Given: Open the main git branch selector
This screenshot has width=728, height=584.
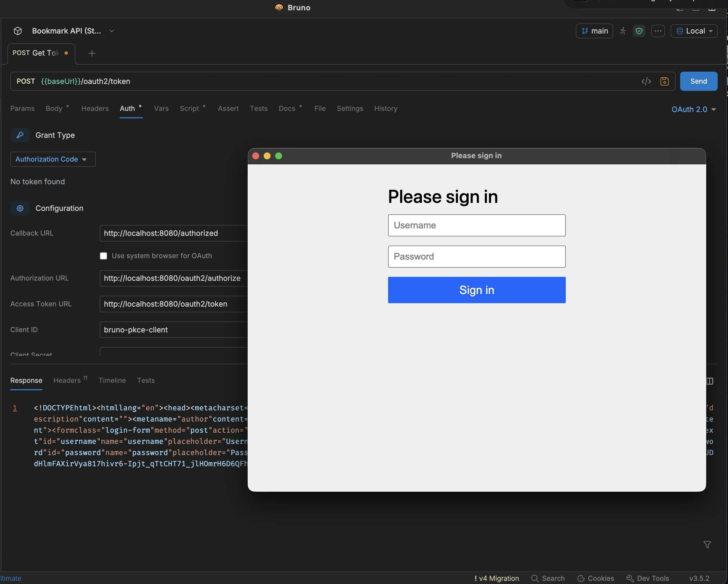Looking at the screenshot, I should (594, 31).
